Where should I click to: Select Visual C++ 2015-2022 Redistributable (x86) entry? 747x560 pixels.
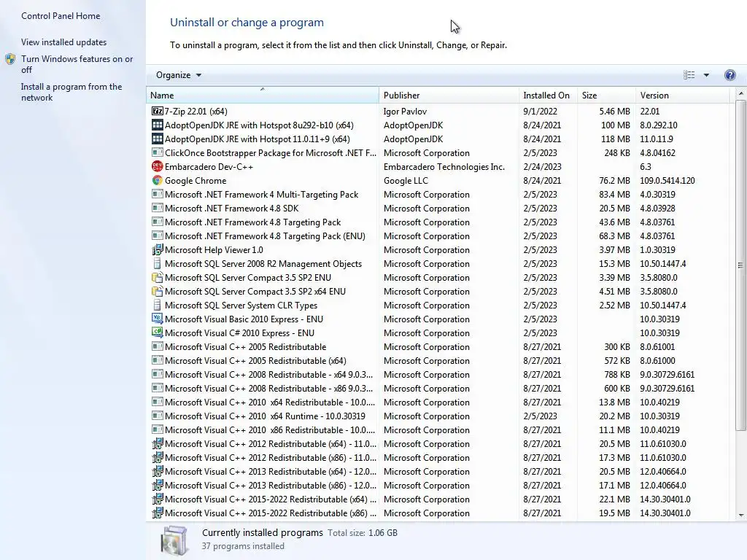pos(438,513)
